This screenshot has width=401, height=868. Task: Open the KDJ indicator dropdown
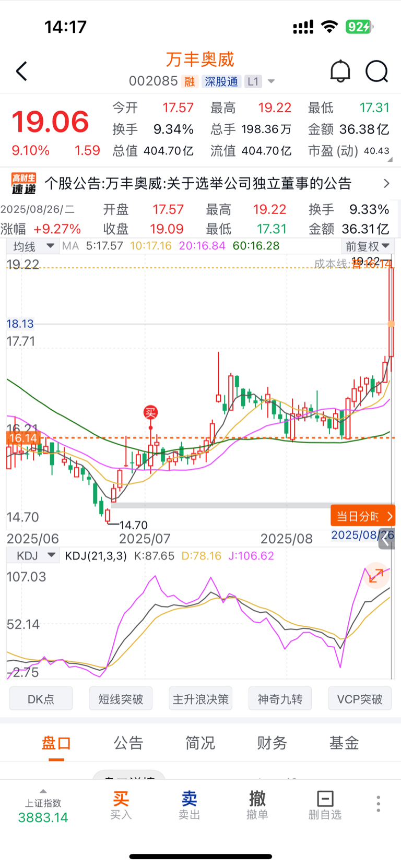click(33, 555)
